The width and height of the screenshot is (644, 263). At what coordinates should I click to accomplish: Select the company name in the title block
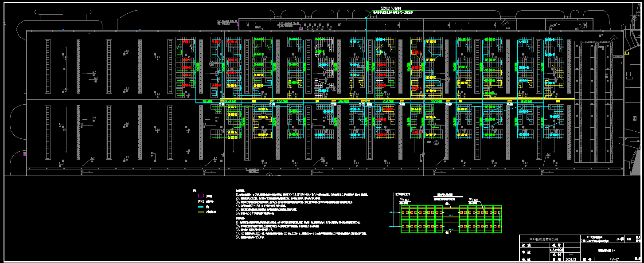tap(543, 239)
